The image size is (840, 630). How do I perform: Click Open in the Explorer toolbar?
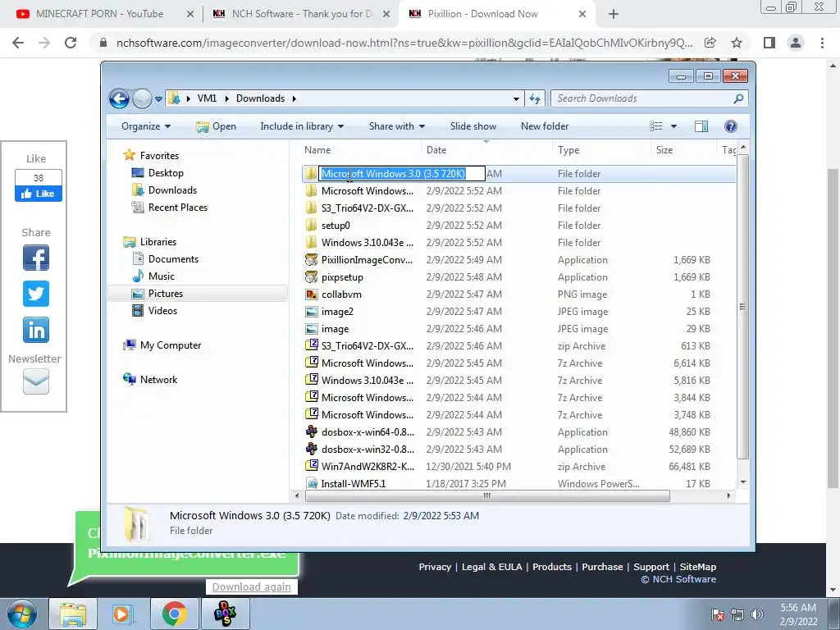216,126
